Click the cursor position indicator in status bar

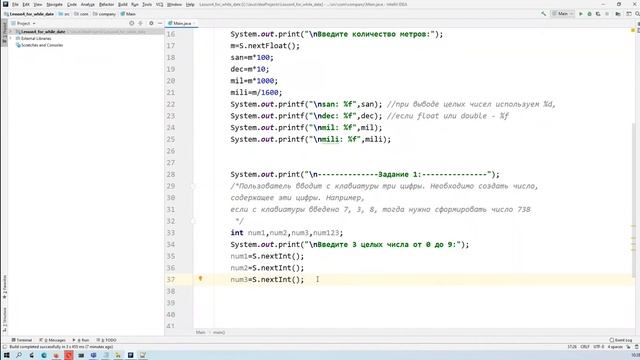pos(572,347)
